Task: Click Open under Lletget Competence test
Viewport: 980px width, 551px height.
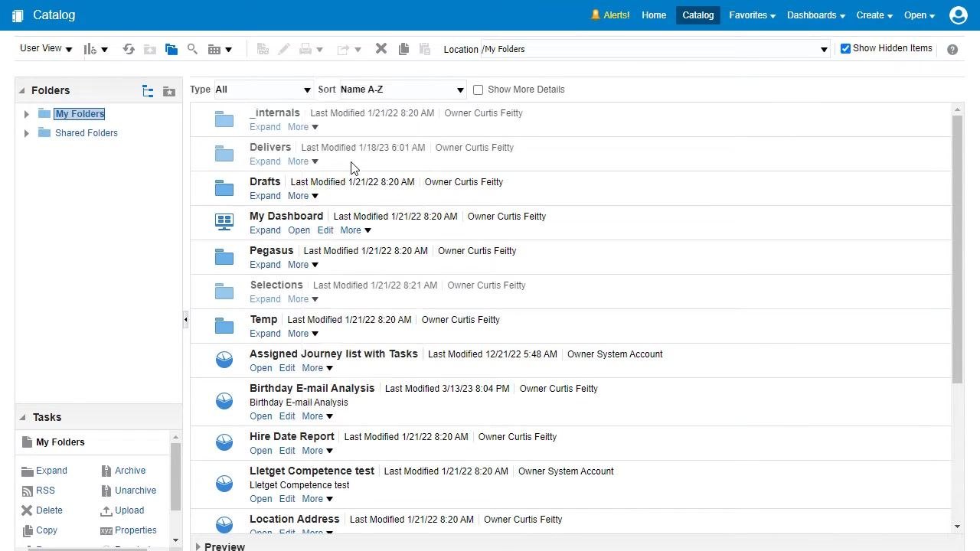Action: pyautogui.click(x=260, y=499)
